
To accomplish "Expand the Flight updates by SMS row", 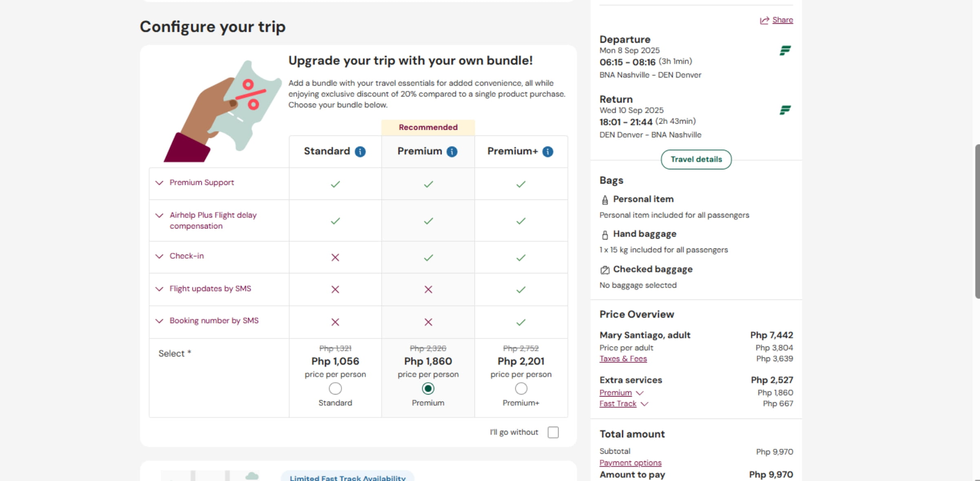I will [x=159, y=289].
